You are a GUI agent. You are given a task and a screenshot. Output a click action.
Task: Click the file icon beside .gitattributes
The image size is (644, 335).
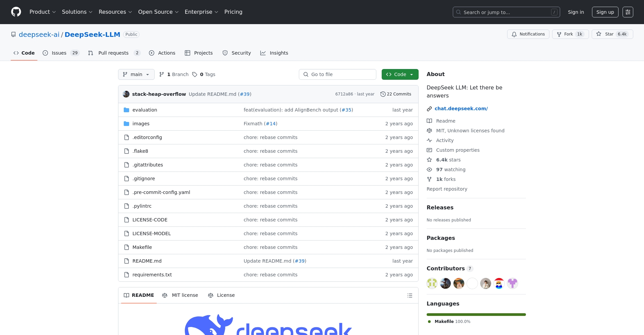[126, 165]
